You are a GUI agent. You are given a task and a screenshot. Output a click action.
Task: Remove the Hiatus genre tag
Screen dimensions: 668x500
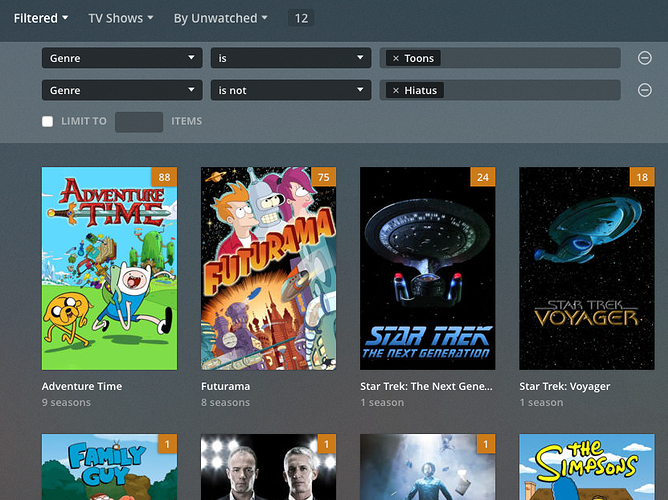coord(396,90)
